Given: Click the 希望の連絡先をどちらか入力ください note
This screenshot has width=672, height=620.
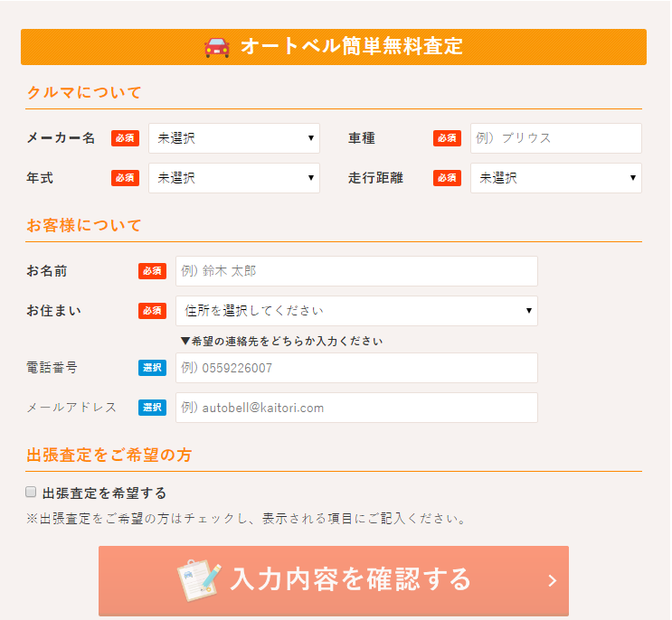Looking at the screenshot, I should tap(281, 342).
